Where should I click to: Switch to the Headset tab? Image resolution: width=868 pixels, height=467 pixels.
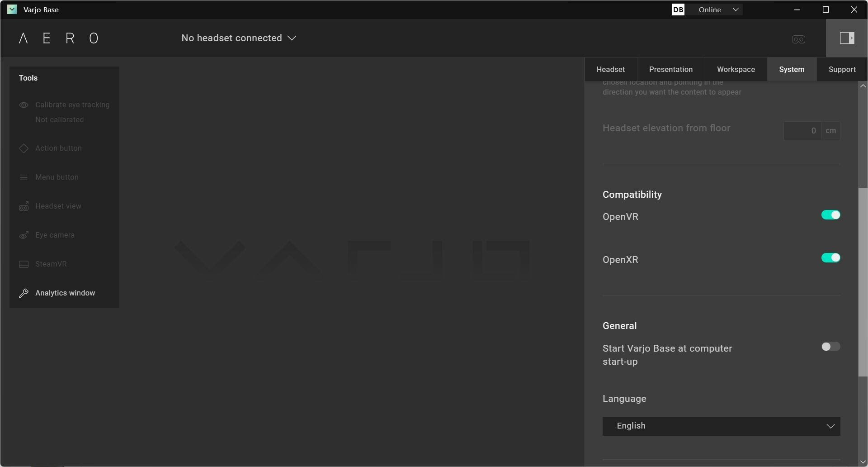tap(610, 69)
